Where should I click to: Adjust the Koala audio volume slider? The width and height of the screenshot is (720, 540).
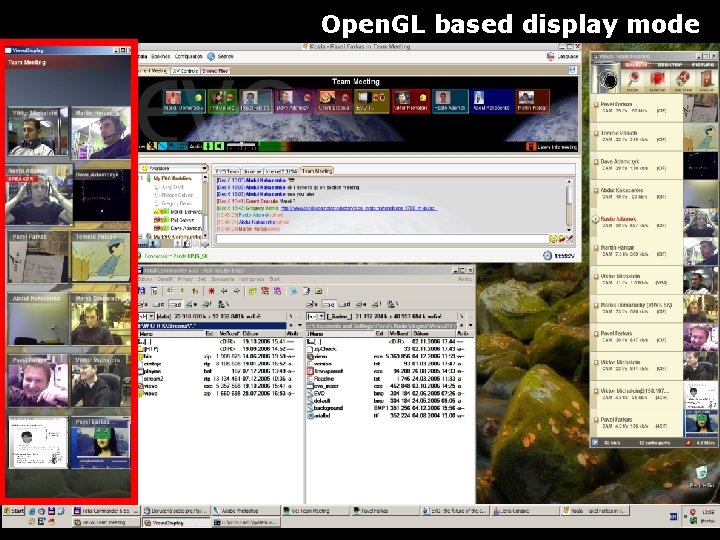pos(242,146)
